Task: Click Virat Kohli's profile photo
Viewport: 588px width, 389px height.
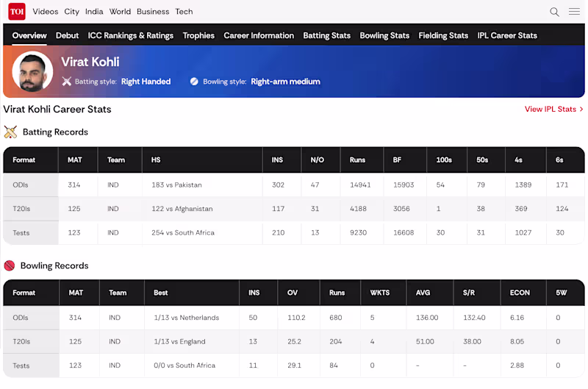Action: pyautogui.click(x=32, y=71)
